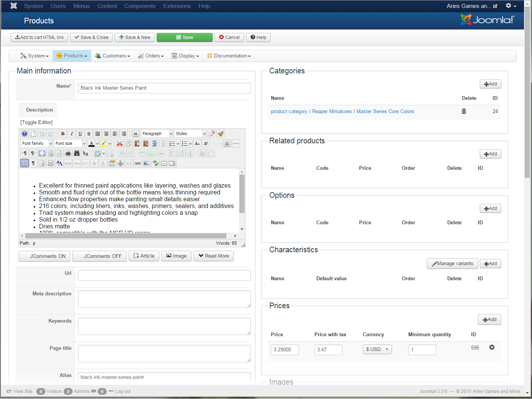Open the USD currency selector
Viewport: 532px width, 399px height.
point(377,349)
